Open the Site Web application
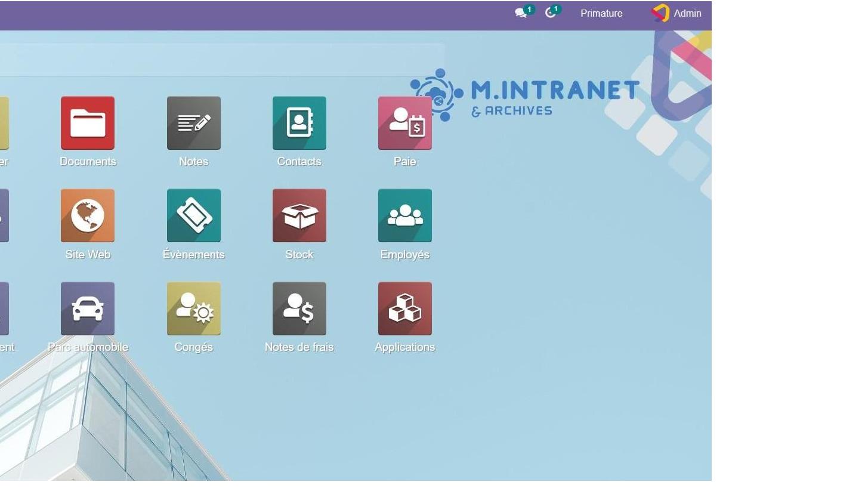Screen dimensions: 868x500 tap(87, 215)
